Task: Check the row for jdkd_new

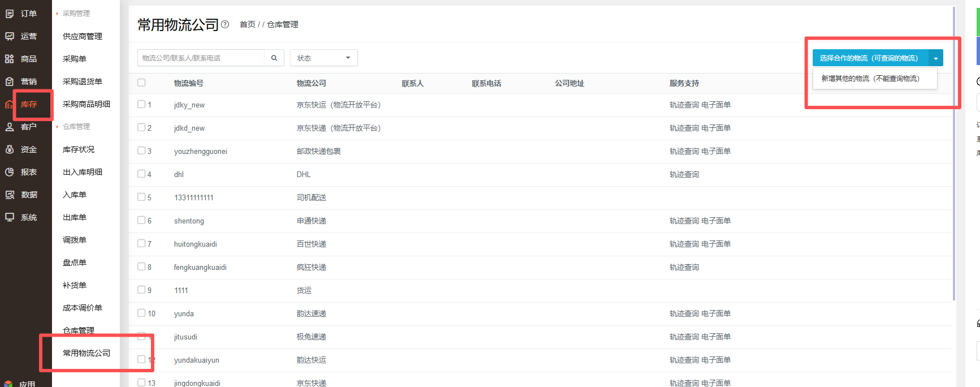Action: point(141,127)
